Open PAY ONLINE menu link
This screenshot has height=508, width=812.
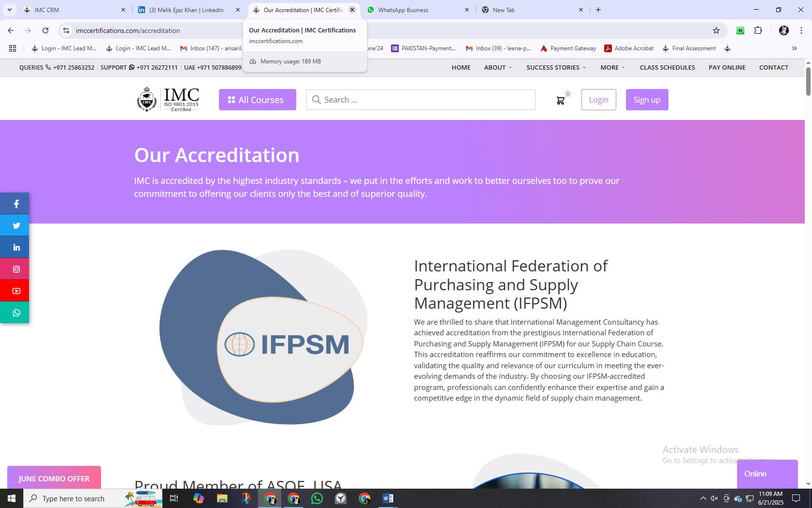[x=727, y=67]
